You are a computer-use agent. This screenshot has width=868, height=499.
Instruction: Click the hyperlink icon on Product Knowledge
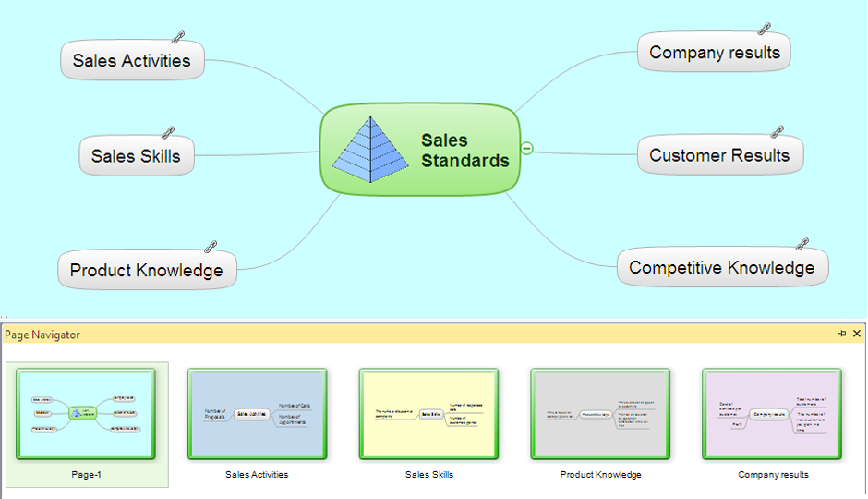click(x=211, y=247)
